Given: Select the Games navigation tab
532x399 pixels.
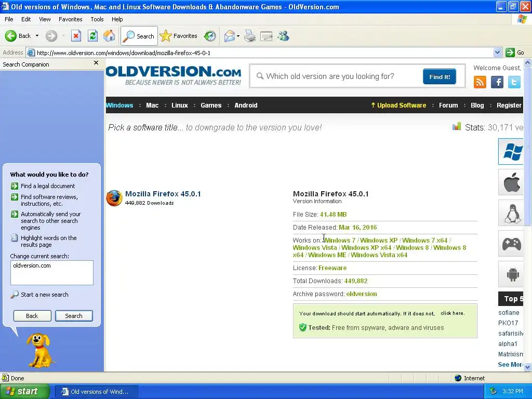Looking at the screenshot, I should [x=211, y=105].
